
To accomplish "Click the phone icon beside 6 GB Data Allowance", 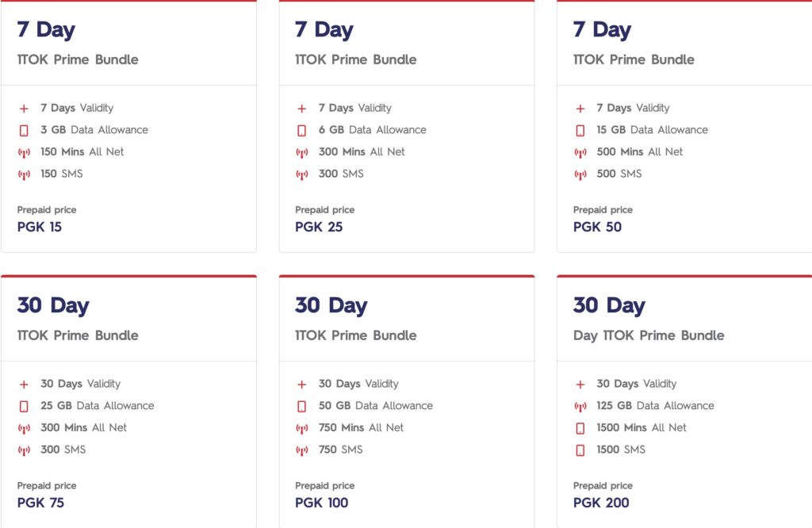I will pos(301,131).
